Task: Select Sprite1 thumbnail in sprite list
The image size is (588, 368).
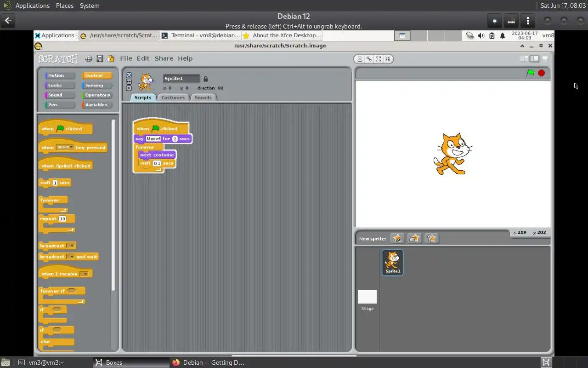Action: [x=393, y=263]
